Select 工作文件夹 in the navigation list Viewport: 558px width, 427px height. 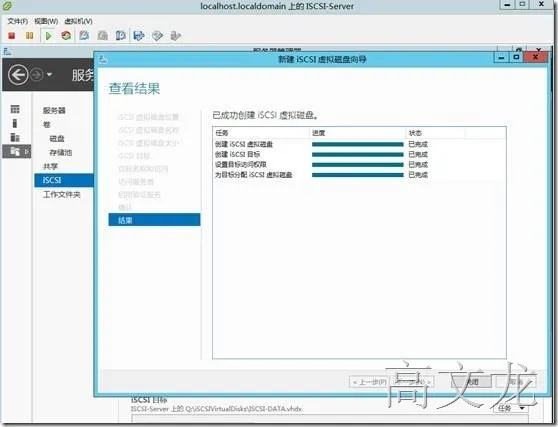point(62,194)
